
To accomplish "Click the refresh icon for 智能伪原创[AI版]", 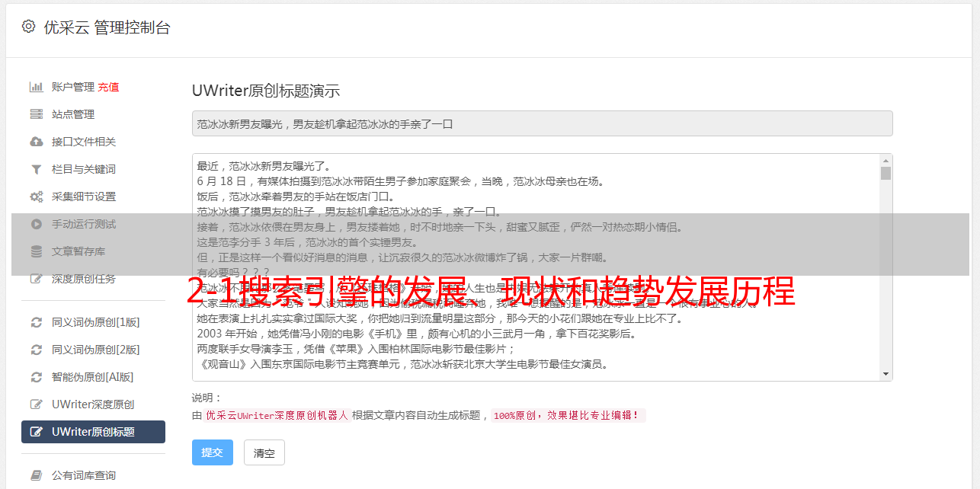I will pyautogui.click(x=36, y=377).
